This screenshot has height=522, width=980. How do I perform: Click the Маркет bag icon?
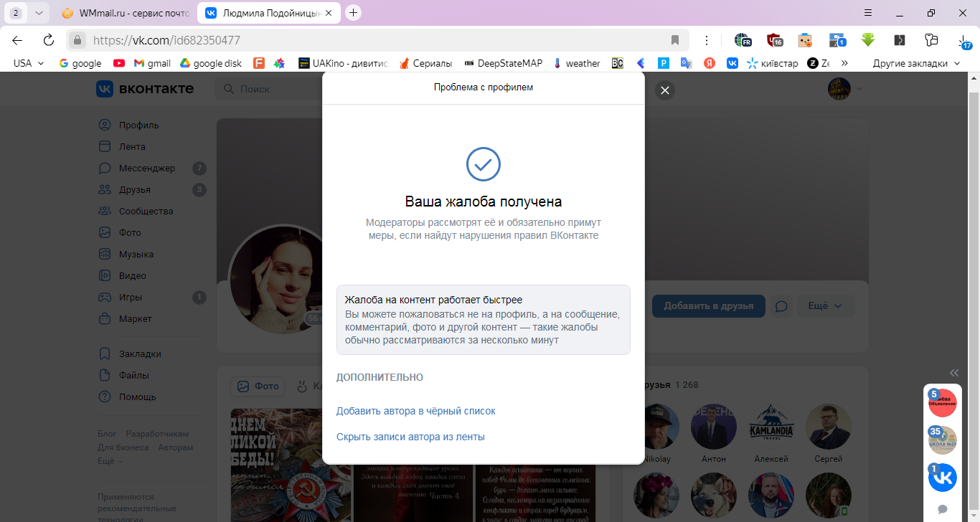tap(105, 318)
